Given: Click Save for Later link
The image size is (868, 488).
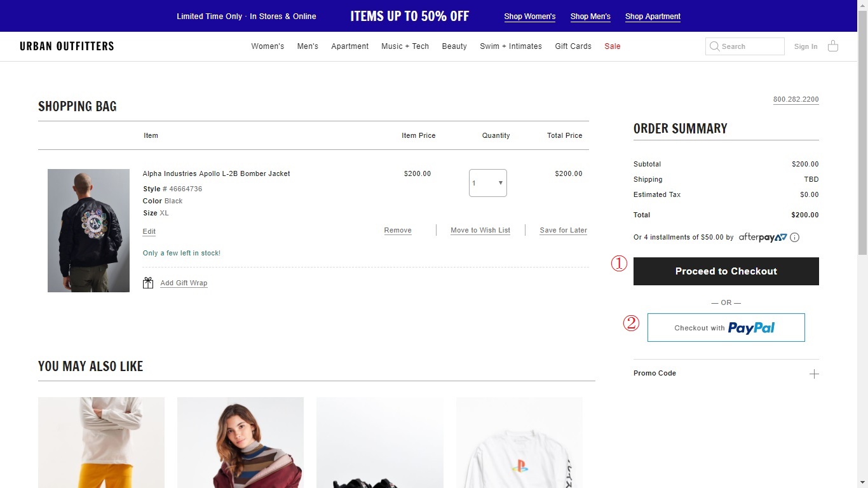Looking at the screenshot, I should coord(563,231).
